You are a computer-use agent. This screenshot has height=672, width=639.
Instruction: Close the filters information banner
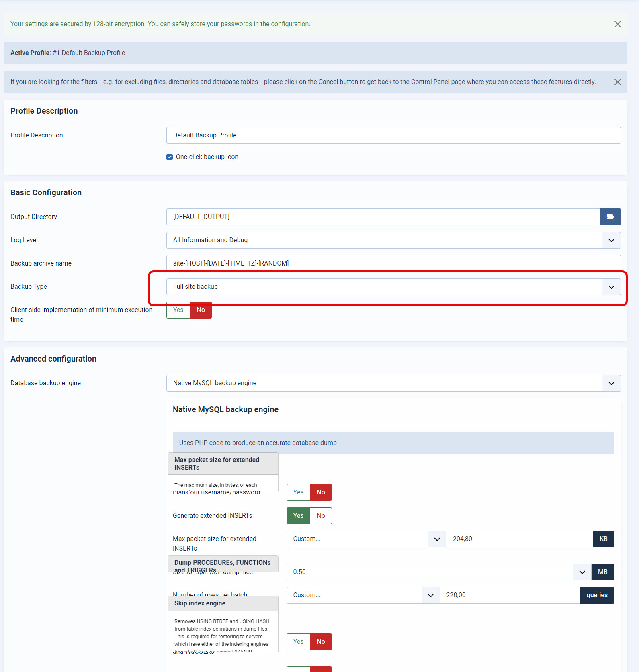coord(618,82)
